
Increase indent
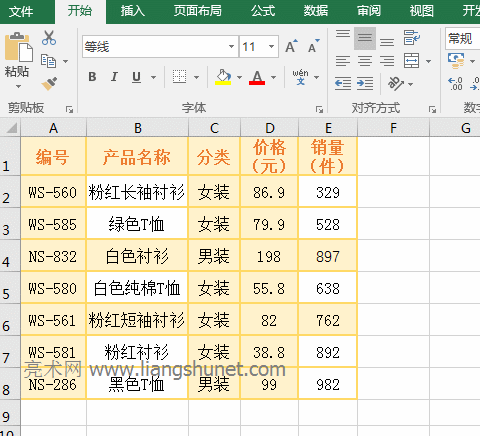(365, 83)
